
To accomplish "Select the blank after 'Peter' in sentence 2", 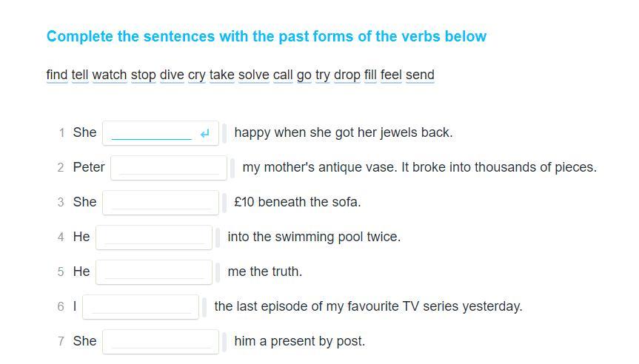I will point(169,168).
